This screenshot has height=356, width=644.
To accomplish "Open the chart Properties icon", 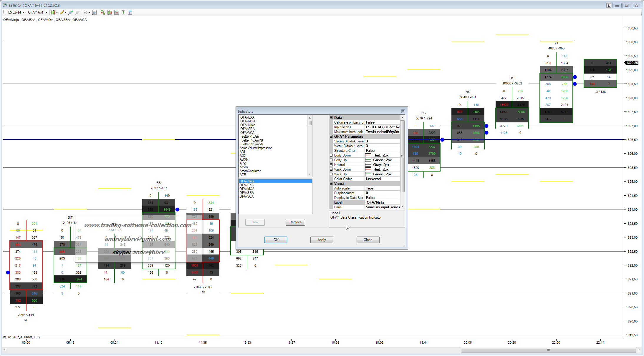I will click(130, 12).
